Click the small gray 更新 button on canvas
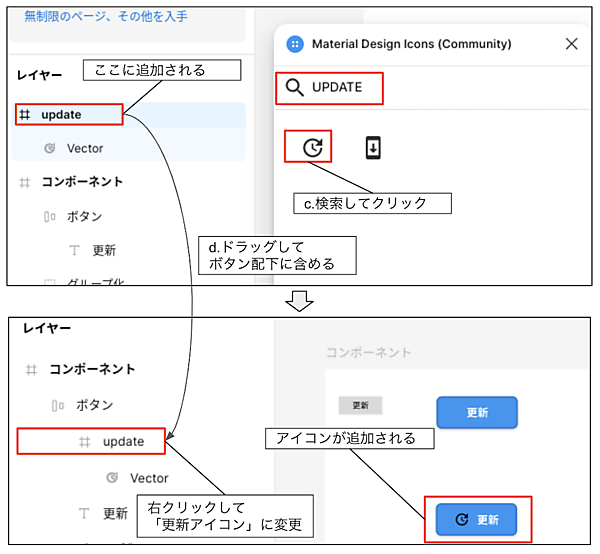Screen dimensions: 600x554 click(x=360, y=406)
